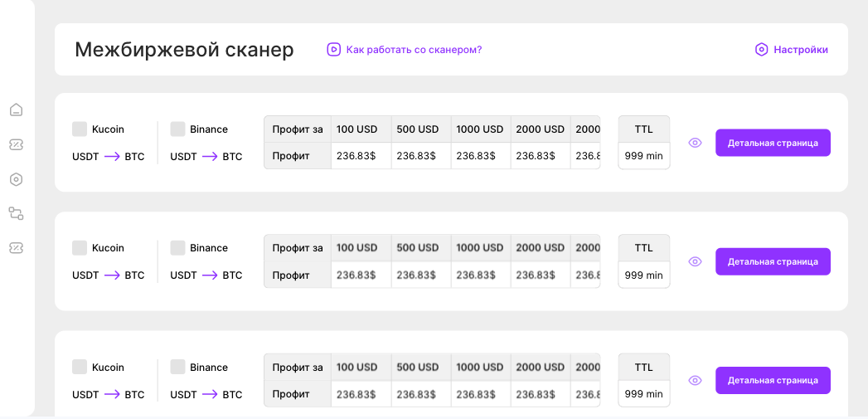868x419 pixels.
Task: Open the 'Как работать со сканером?' video link
Action: click(405, 50)
